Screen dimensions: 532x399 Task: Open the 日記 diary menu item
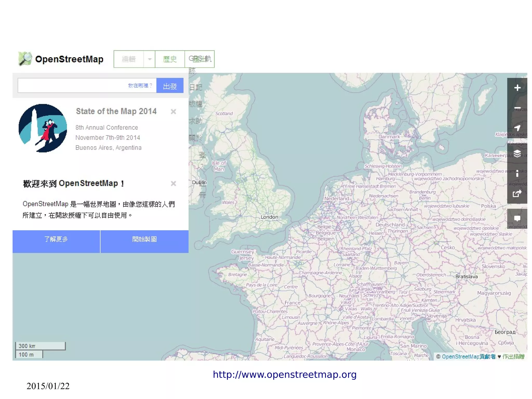click(196, 87)
